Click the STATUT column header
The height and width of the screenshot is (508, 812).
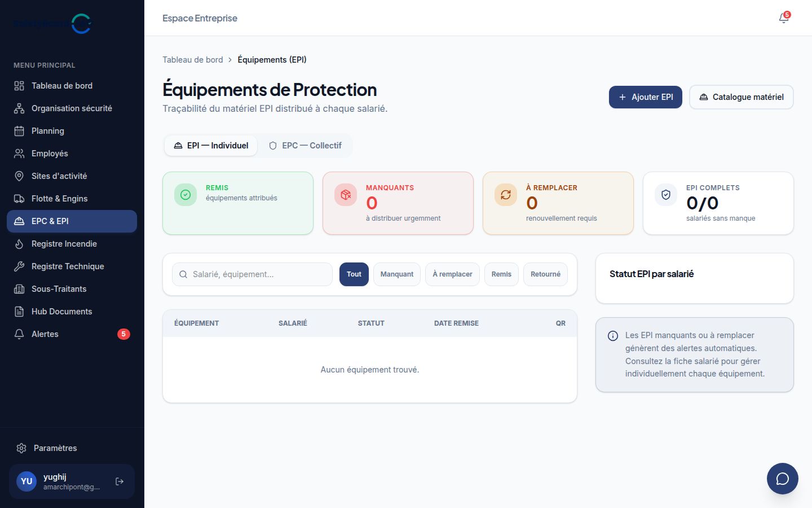(x=371, y=323)
